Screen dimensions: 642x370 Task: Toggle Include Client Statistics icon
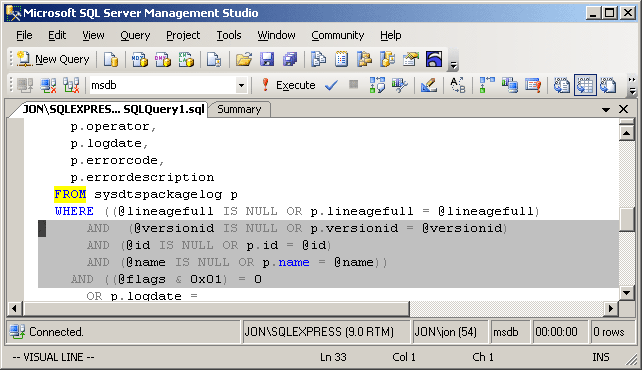click(510, 85)
